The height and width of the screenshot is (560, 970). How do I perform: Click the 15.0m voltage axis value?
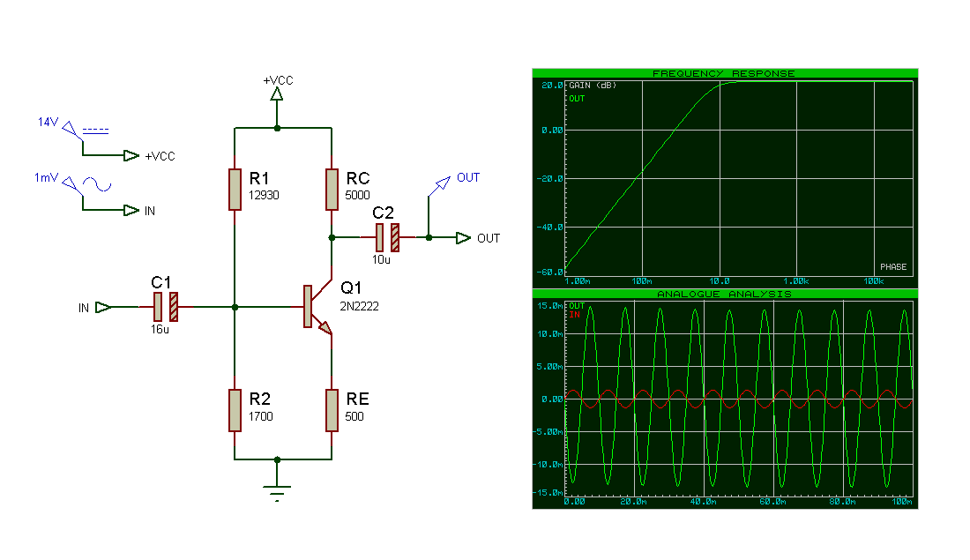[550, 306]
